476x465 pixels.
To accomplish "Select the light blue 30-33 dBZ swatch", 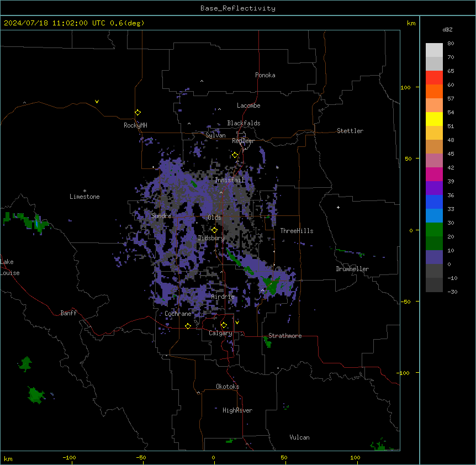I will coord(434,216).
